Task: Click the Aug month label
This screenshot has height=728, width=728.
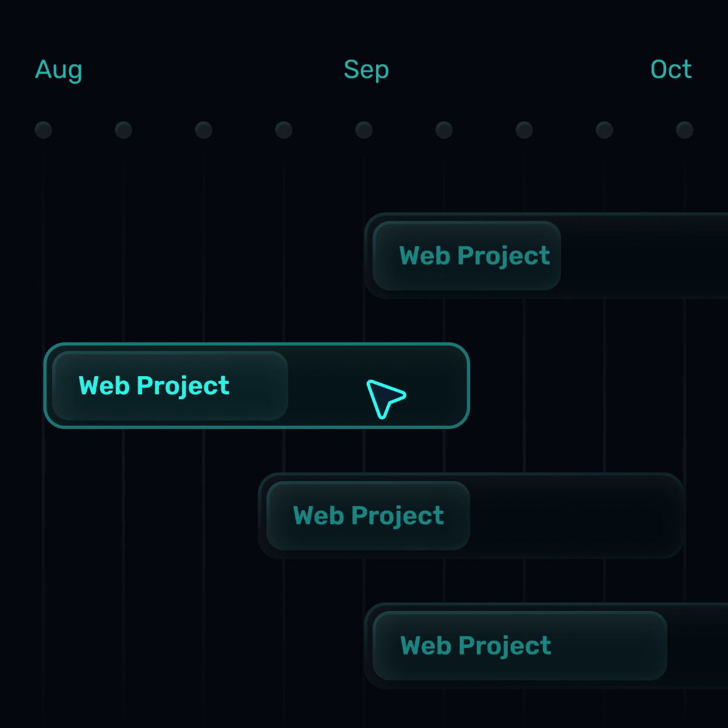Action: click(x=59, y=70)
